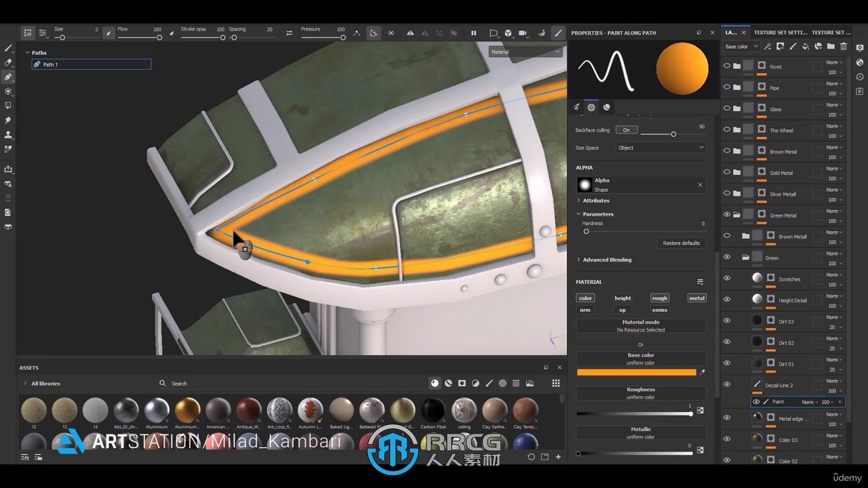Click the add new resource plus icon
Screen dimensions: 868x488
click(558, 457)
